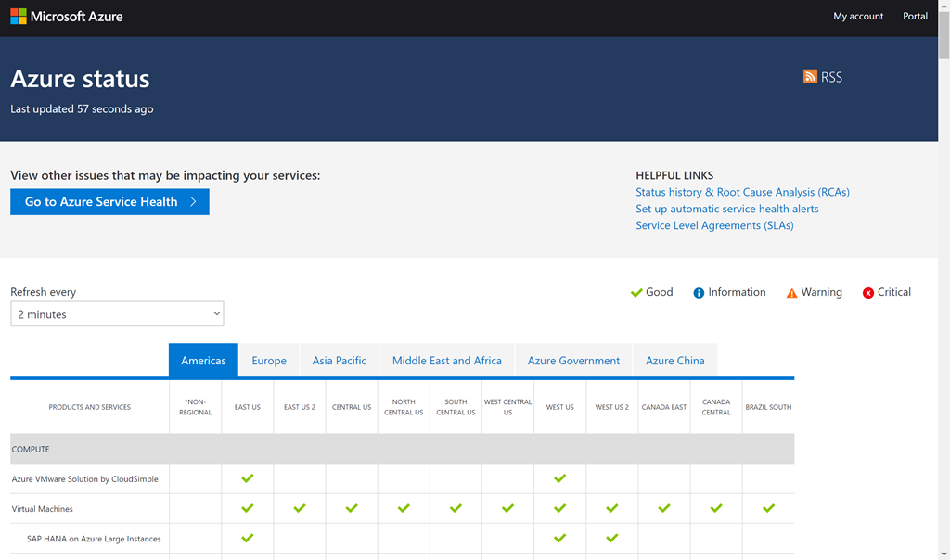Open Service Level Agreements (SLAs) link

coord(714,225)
